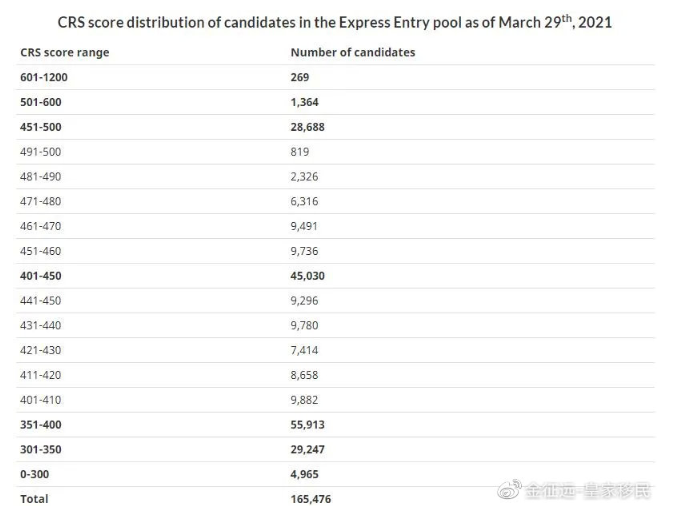Select the 601-1200 score range row
This screenshot has width=688, height=506.
coord(335,77)
